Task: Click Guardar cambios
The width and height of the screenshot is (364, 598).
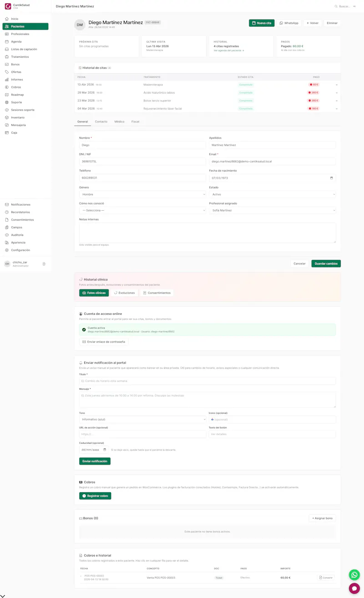Action: [x=326, y=264]
